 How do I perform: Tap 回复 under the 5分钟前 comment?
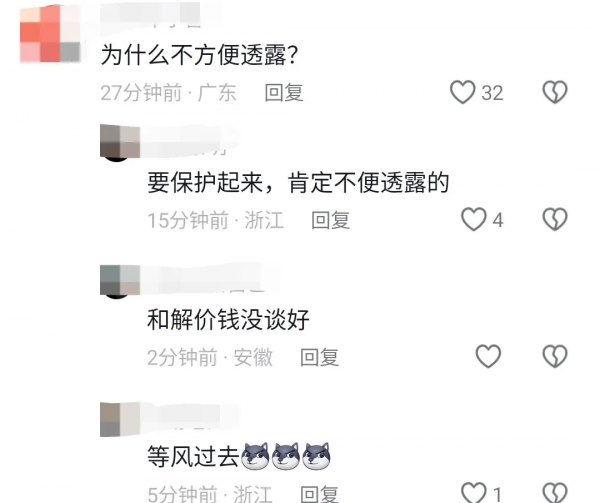(320, 493)
